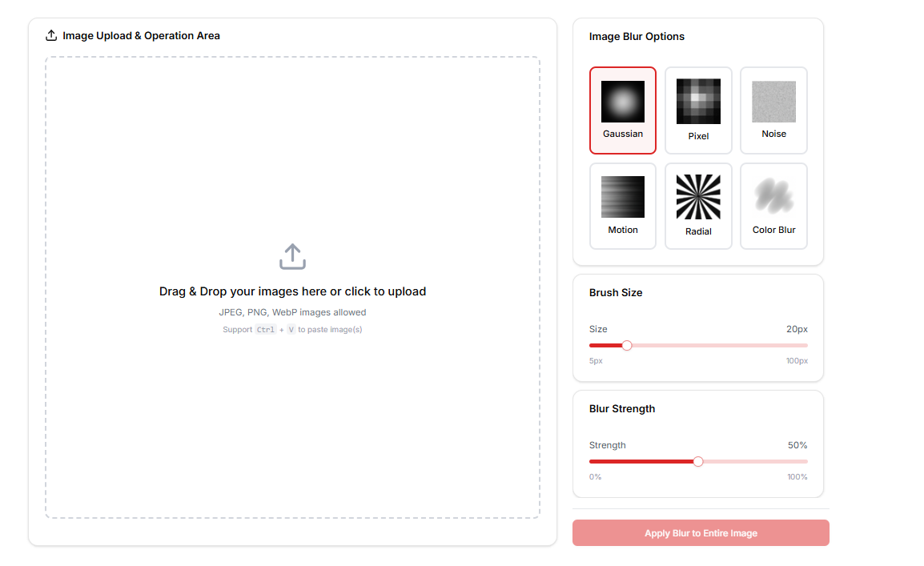The width and height of the screenshot is (924, 566).
Task: Click the 50% strength value label
Action: 797,445
